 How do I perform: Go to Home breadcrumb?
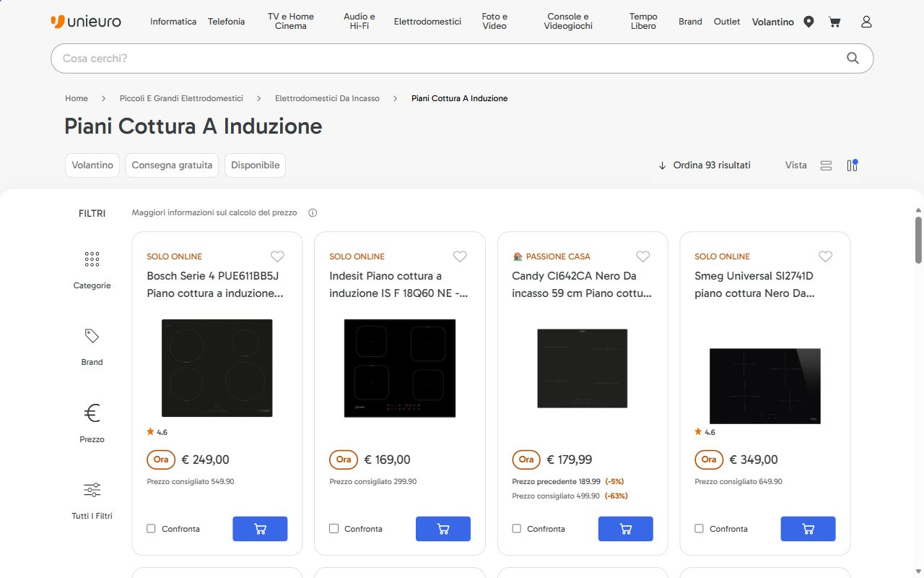pos(77,98)
